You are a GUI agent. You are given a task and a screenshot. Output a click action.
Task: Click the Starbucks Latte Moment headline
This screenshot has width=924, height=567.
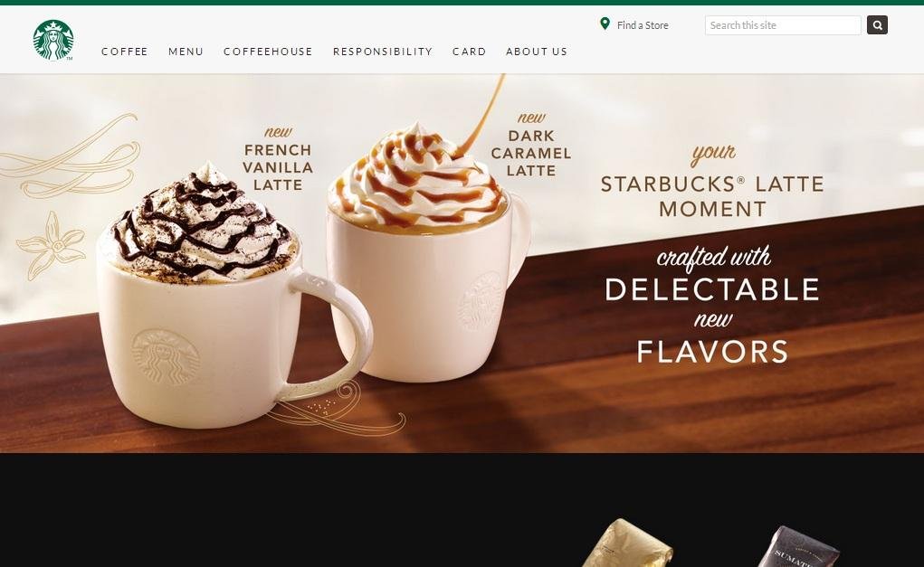pyautogui.click(x=712, y=181)
